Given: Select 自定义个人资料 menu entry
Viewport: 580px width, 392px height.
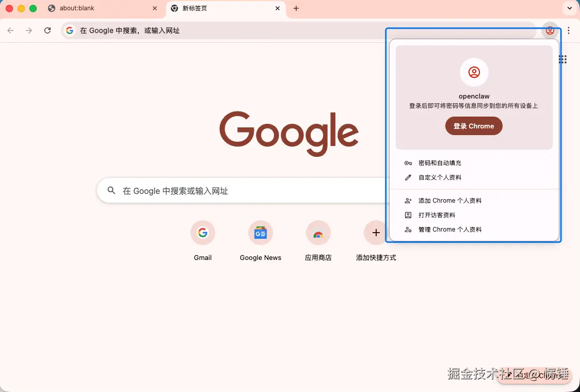Looking at the screenshot, I should click(474, 177).
